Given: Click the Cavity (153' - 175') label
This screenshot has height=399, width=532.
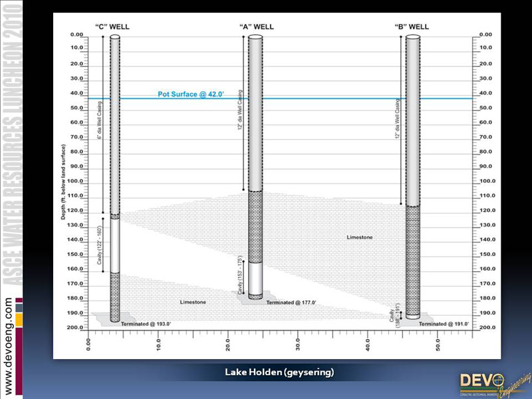Looking at the screenshot, I should tap(241, 276).
